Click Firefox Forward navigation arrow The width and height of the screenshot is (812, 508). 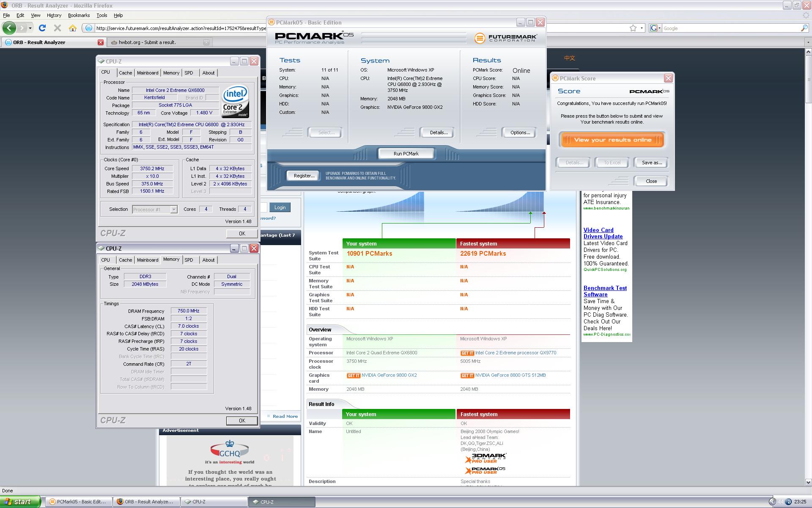click(x=22, y=28)
